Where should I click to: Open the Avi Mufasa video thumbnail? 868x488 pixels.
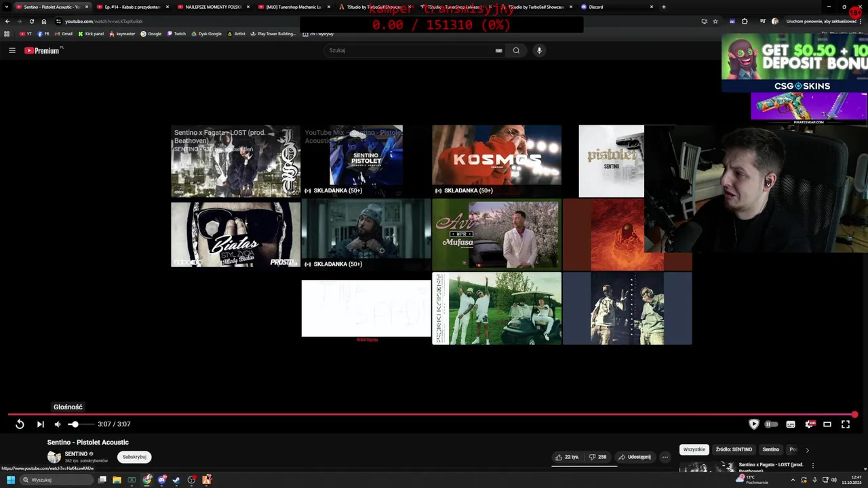496,235
